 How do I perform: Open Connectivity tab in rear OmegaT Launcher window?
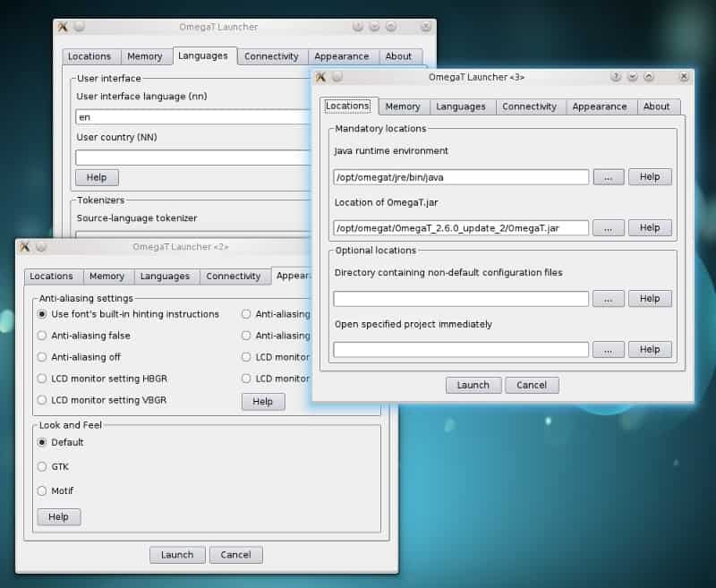271,56
